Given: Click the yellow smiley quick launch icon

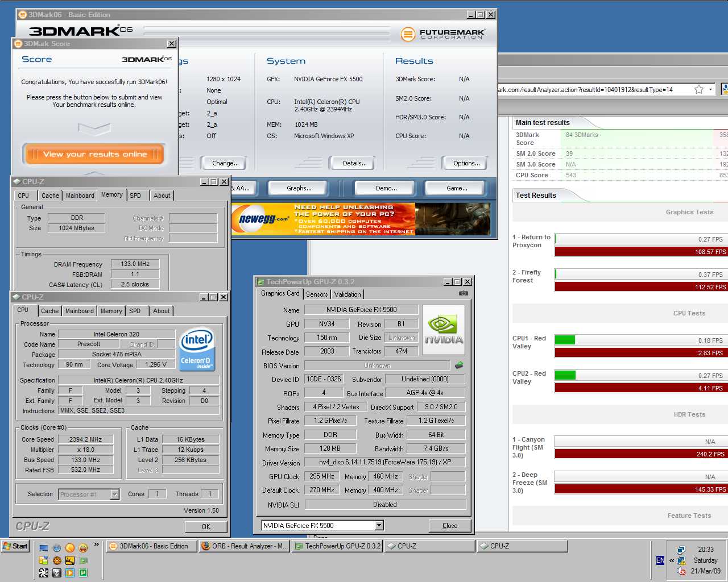Looking at the screenshot, I should [83, 548].
